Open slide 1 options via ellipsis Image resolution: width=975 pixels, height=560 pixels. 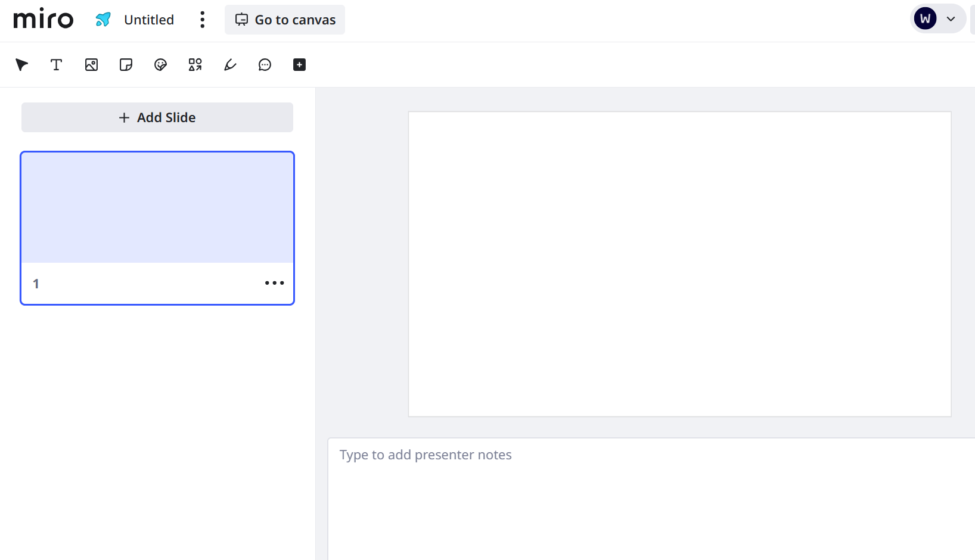tap(274, 283)
